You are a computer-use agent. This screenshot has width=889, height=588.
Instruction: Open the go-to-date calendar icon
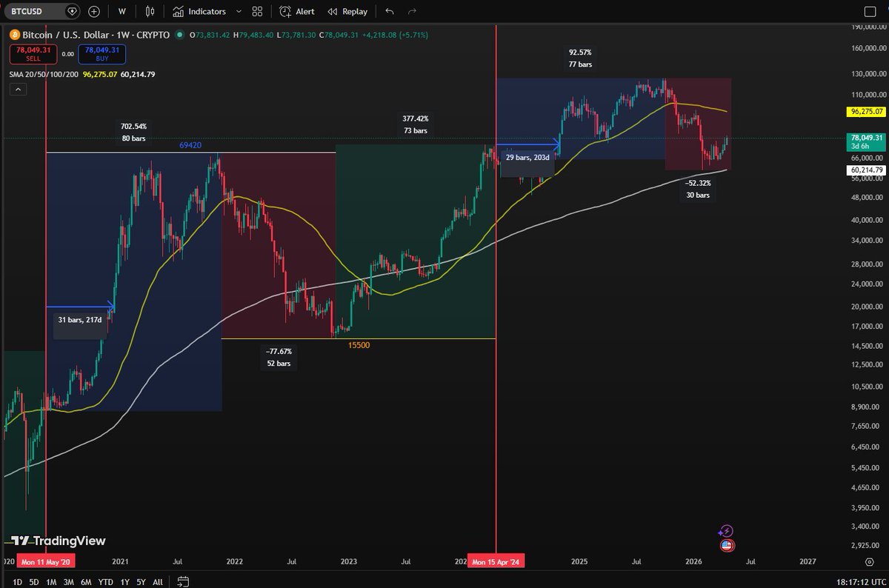tap(184, 582)
